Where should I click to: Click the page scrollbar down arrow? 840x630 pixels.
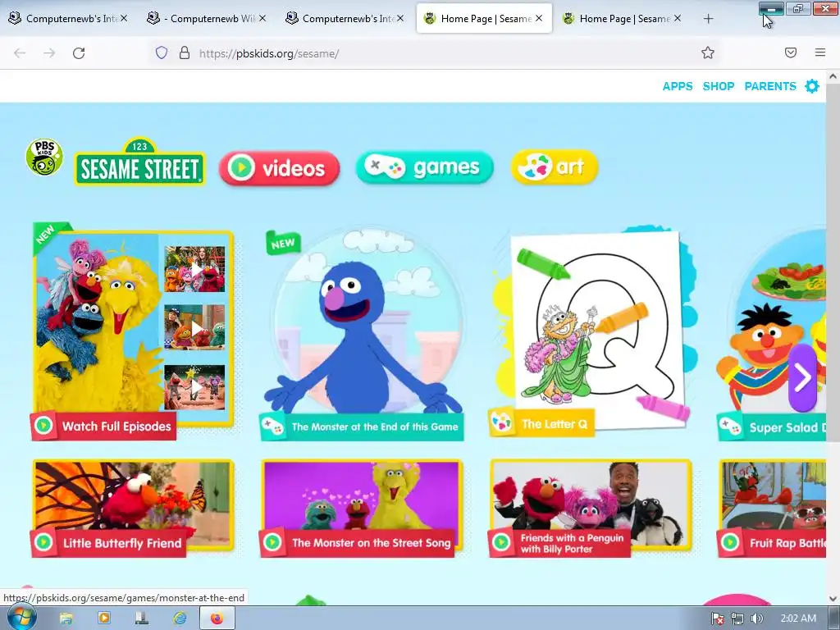(x=833, y=598)
